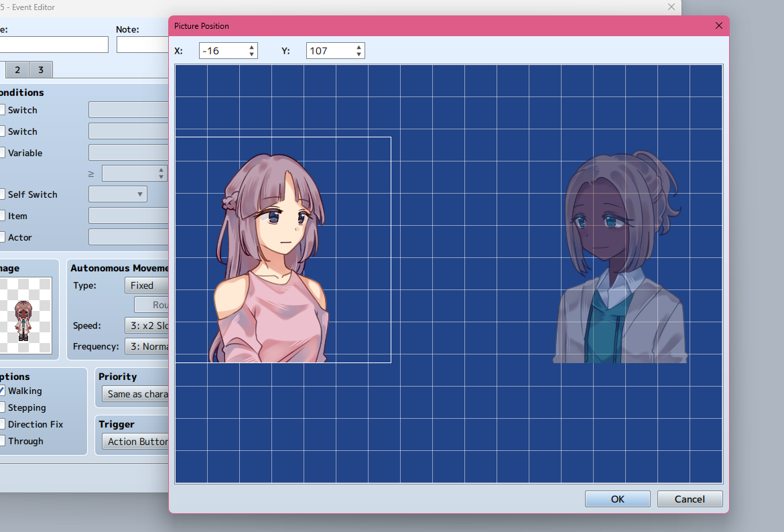This screenshot has height=532, width=784.
Task: Switch to event page tab 2
Action: coord(17,70)
